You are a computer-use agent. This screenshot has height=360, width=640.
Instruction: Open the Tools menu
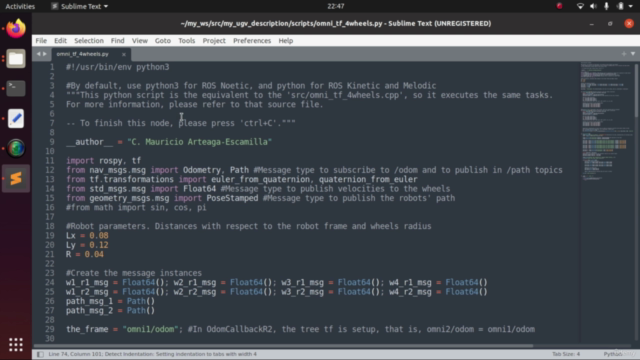[x=187, y=41]
